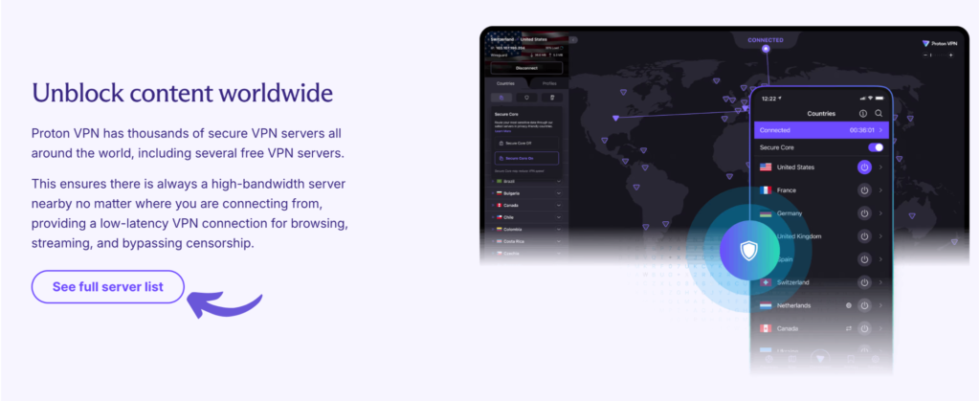Click the United States server marker on the map
The image size is (980, 401).
click(615, 118)
